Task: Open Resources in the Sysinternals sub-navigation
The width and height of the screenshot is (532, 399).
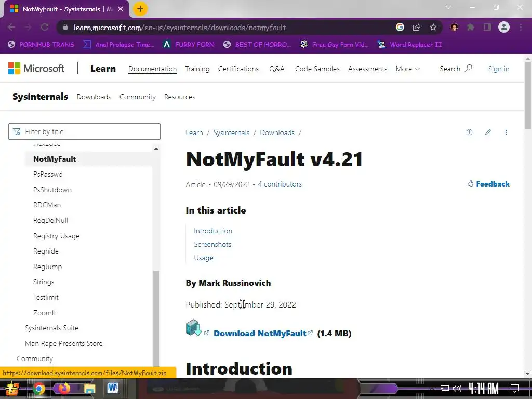Action: [179, 97]
